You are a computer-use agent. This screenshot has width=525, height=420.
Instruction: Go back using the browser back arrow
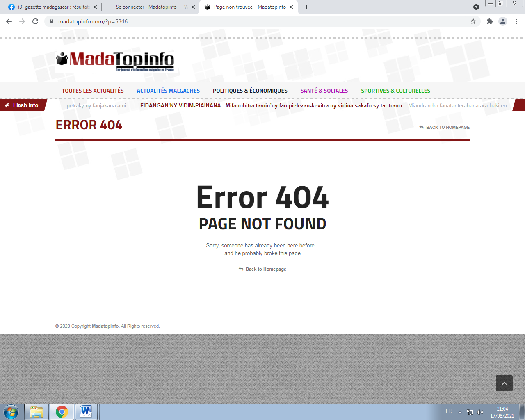(x=9, y=21)
